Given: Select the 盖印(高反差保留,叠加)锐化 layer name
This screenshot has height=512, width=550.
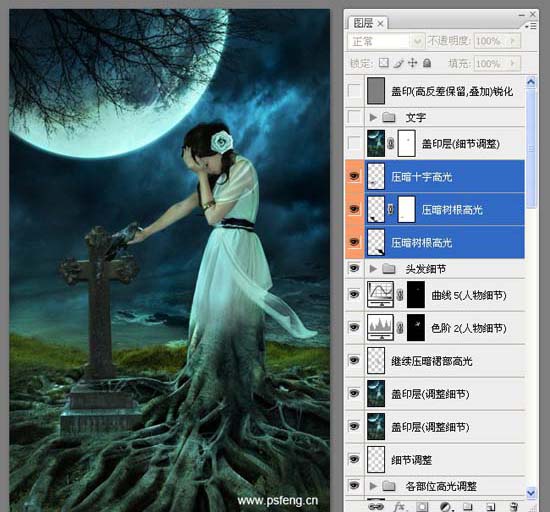Looking at the screenshot, I should pos(452,91).
